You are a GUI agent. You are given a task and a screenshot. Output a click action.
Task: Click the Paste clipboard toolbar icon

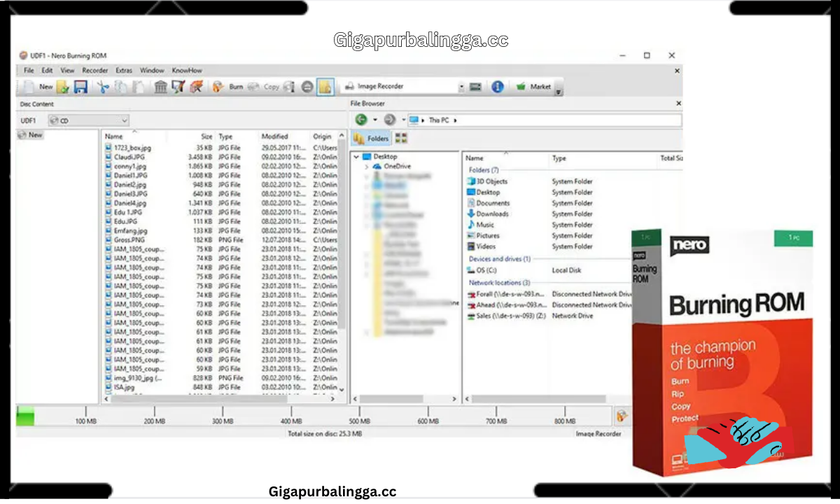[139, 87]
